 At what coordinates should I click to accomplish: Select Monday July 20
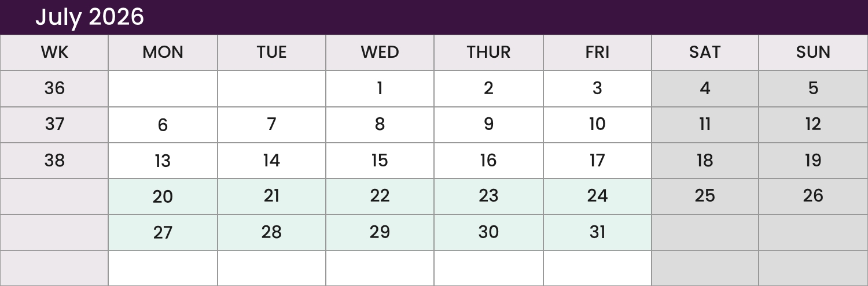[163, 196]
